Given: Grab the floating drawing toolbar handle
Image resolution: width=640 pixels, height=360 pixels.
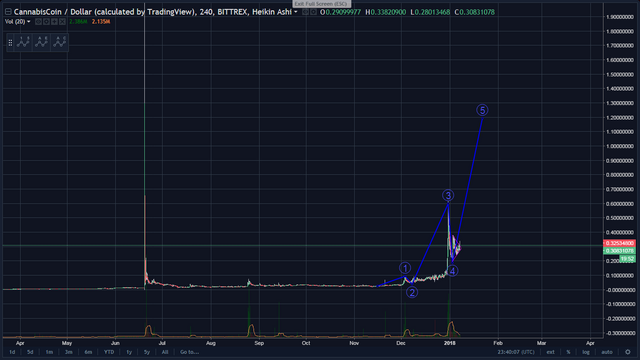Looking at the screenshot, I should coord(10,42).
